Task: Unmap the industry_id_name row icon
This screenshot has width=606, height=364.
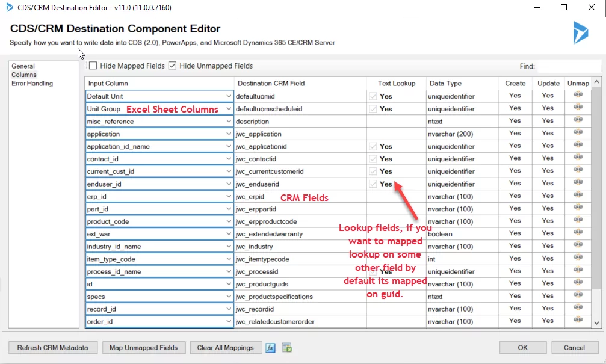Action: click(x=578, y=245)
